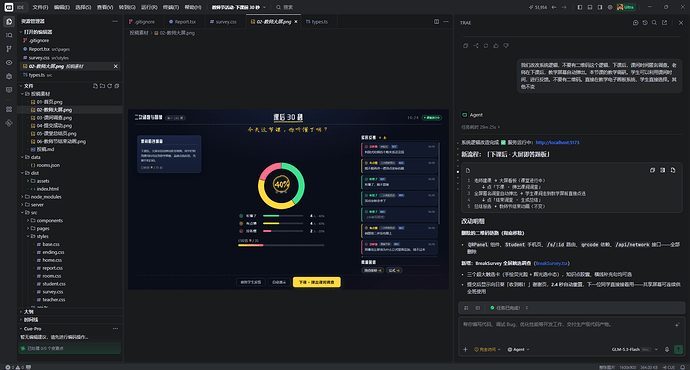Viewport: 690px width, 370px height.
Task: Copy the code block content
Action: click(x=653, y=170)
